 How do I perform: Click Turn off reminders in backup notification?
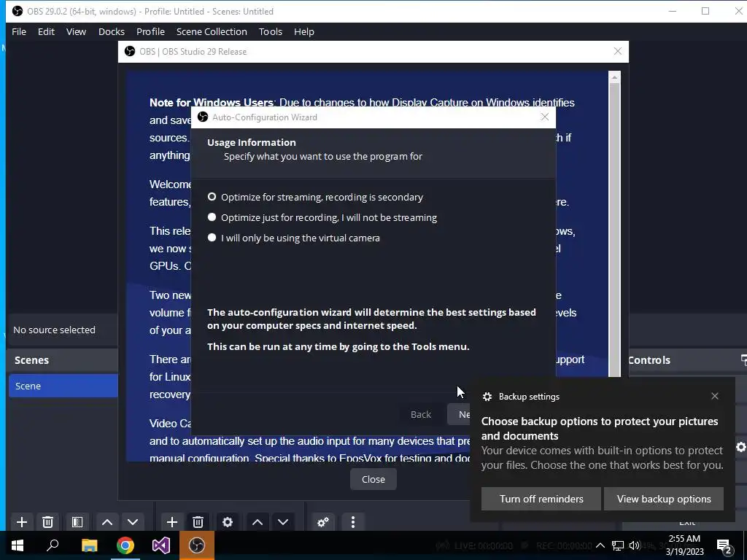pyautogui.click(x=541, y=499)
